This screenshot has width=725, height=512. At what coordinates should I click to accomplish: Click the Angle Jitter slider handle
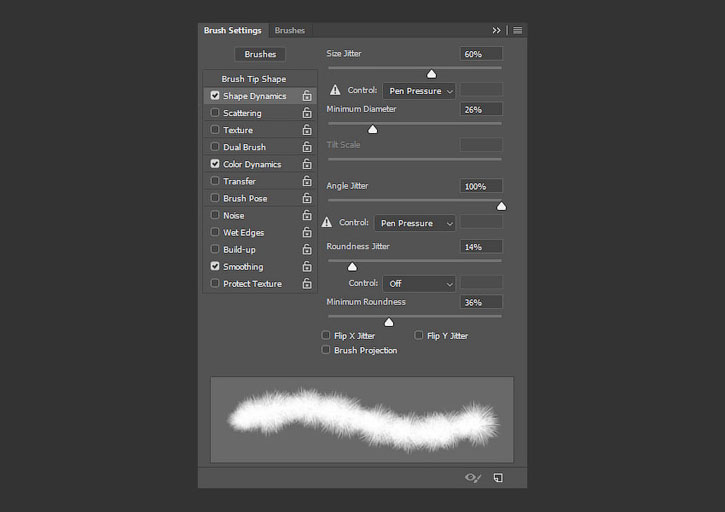[501, 206]
